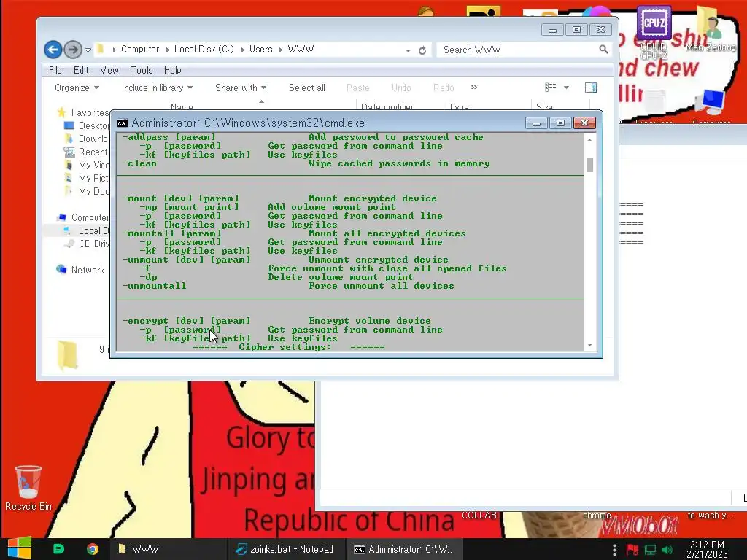The image size is (747, 560).
Task: Click the network tray icon
Action: pos(650,550)
